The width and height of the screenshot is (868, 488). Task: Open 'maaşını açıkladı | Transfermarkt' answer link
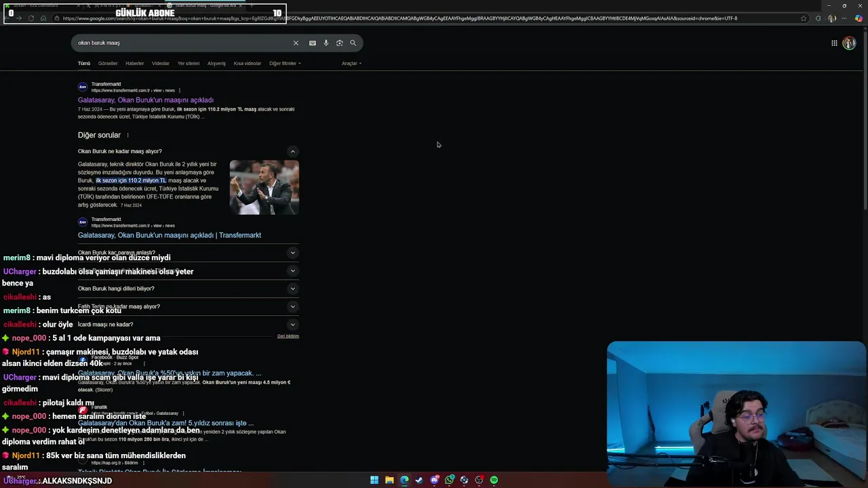click(170, 235)
